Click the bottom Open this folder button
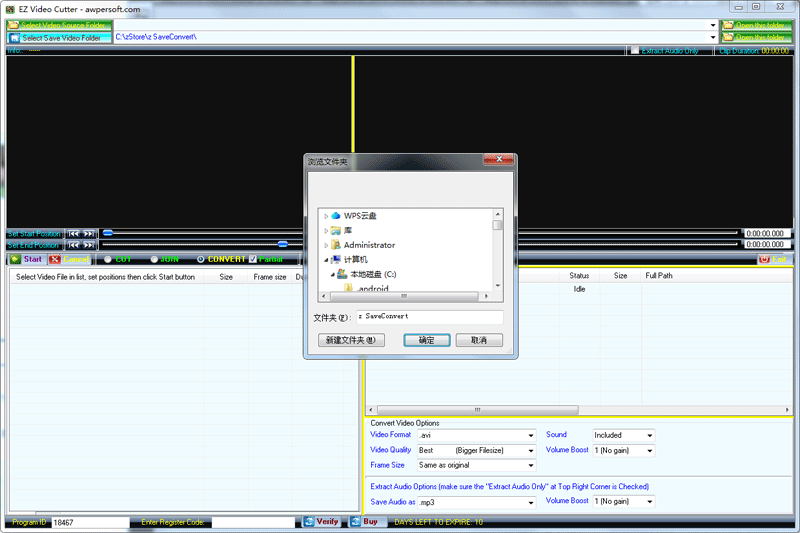Viewport: 800px width, 533px height. coord(757,37)
